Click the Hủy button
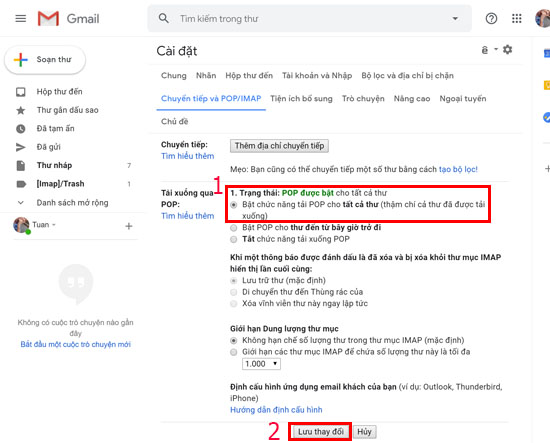The height and width of the screenshot is (443, 550). pos(364,432)
